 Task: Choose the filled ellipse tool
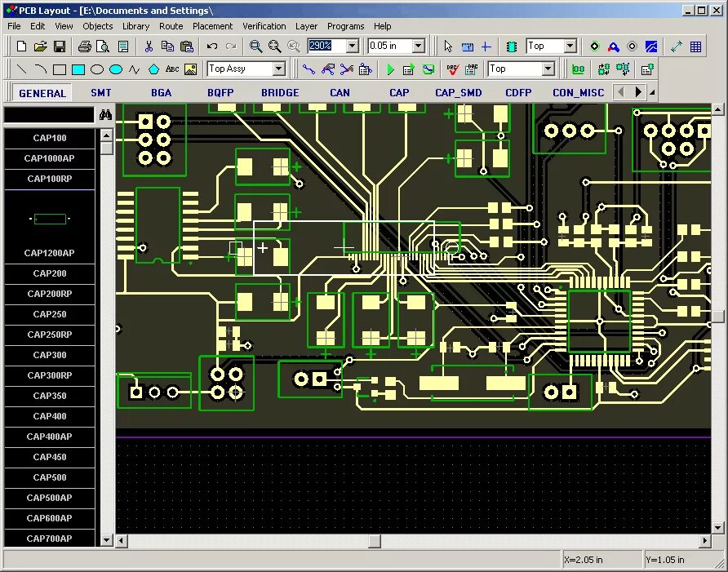(116, 69)
